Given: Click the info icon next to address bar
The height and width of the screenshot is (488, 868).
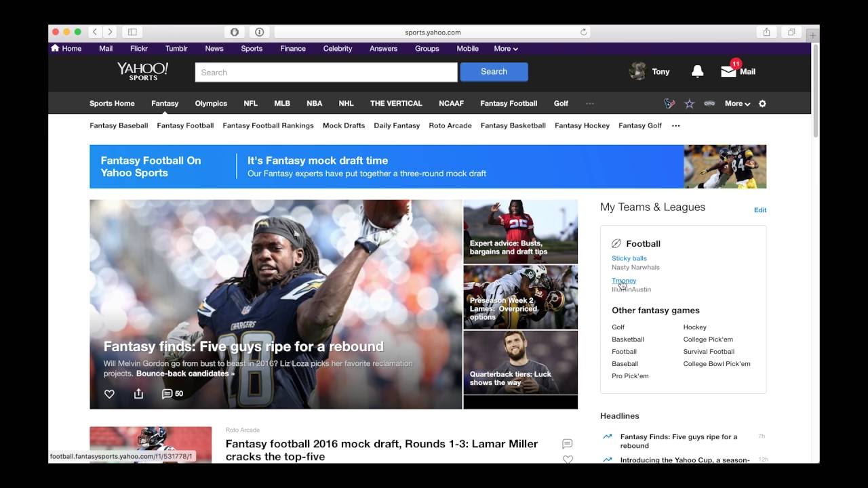Looking at the screenshot, I should point(259,32).
